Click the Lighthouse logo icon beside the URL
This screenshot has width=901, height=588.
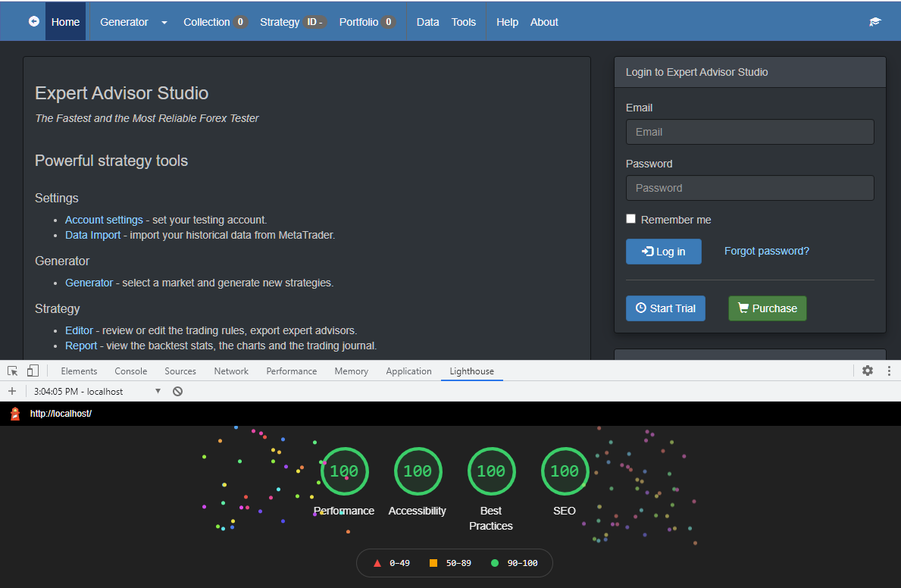click(15, 413)
